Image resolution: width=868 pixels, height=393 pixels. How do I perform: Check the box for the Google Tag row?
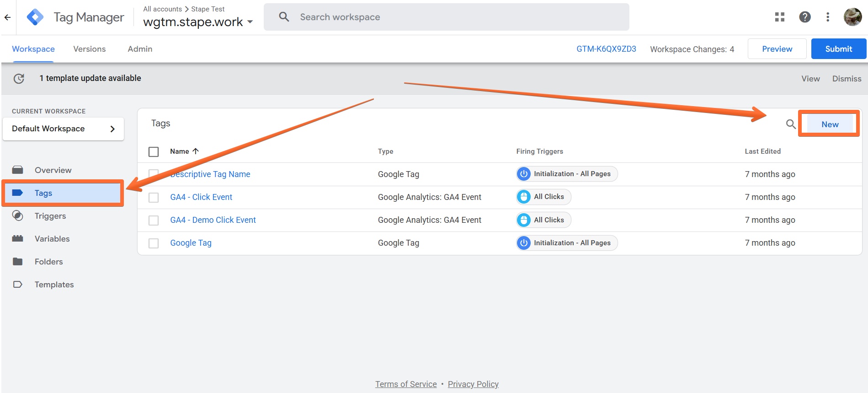[154, 243]
